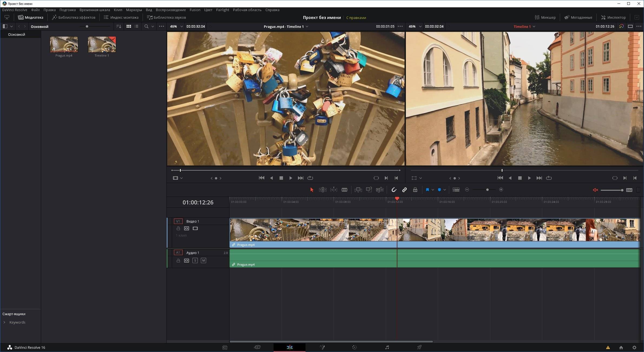Image resolution: width=644 pixels, height=352 pixels.
Task: Activate the Dynamic Trim mode tool
Action: pos(334,190)
